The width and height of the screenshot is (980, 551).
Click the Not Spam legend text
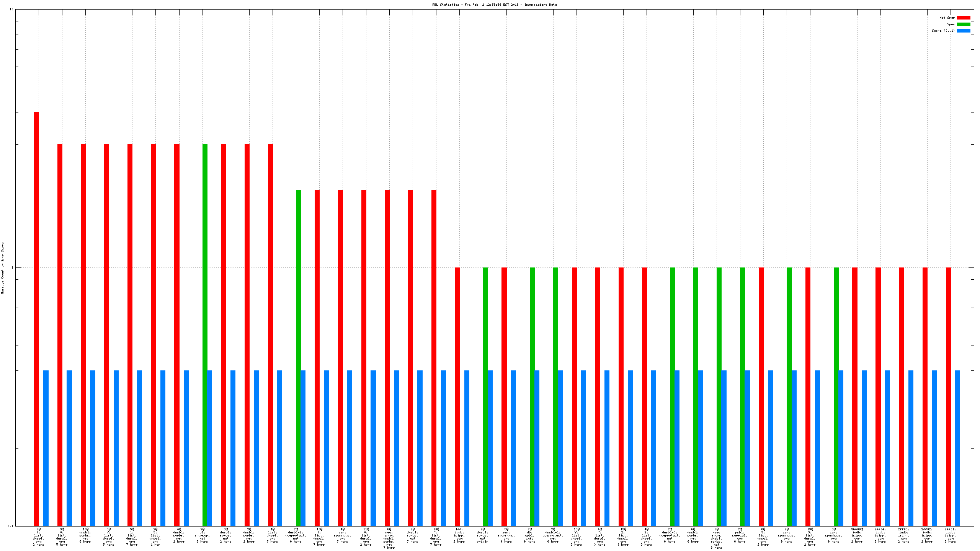(x=947, y=18)
